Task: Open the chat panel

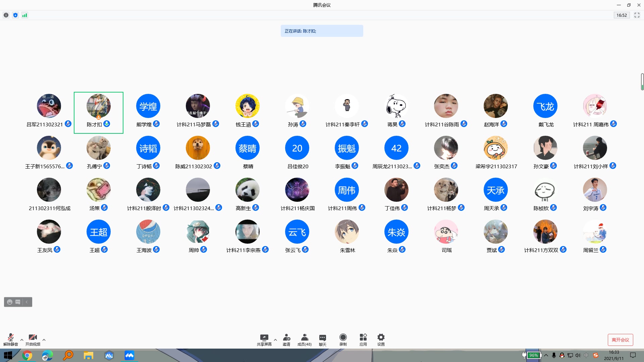Action: point(322,339)
